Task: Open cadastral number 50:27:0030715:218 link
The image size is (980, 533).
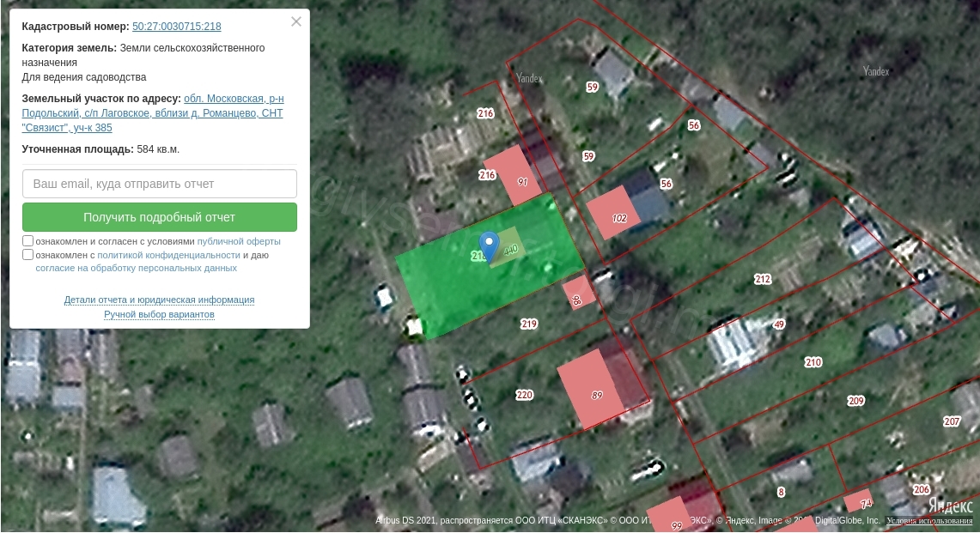Action: [x=177, y=27]
